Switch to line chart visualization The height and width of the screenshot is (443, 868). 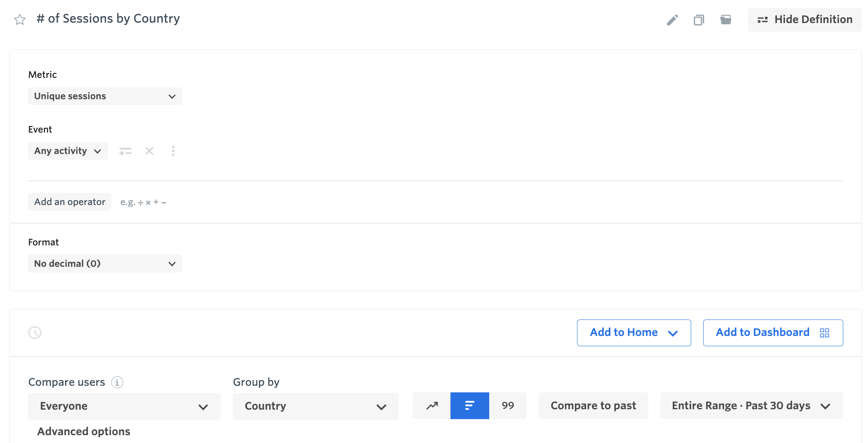431,406
